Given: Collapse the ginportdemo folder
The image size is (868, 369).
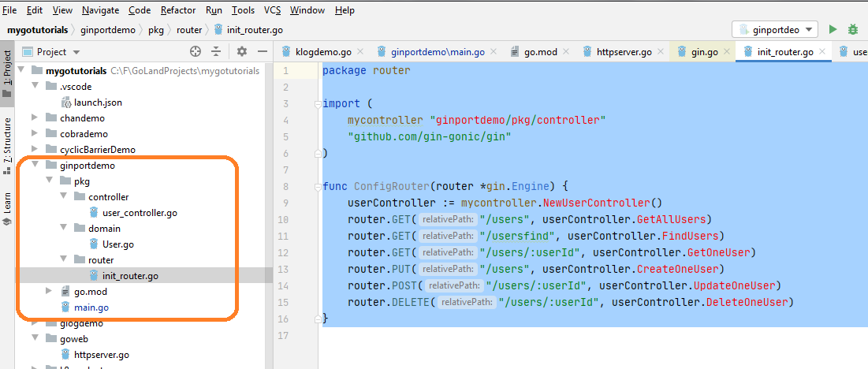Looking at the screenshot, I should (x=35, y=165).
